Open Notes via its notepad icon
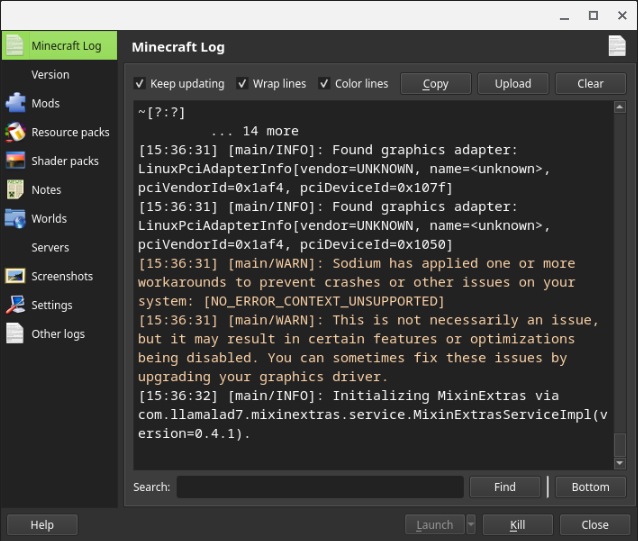 (x=15, y=189)
